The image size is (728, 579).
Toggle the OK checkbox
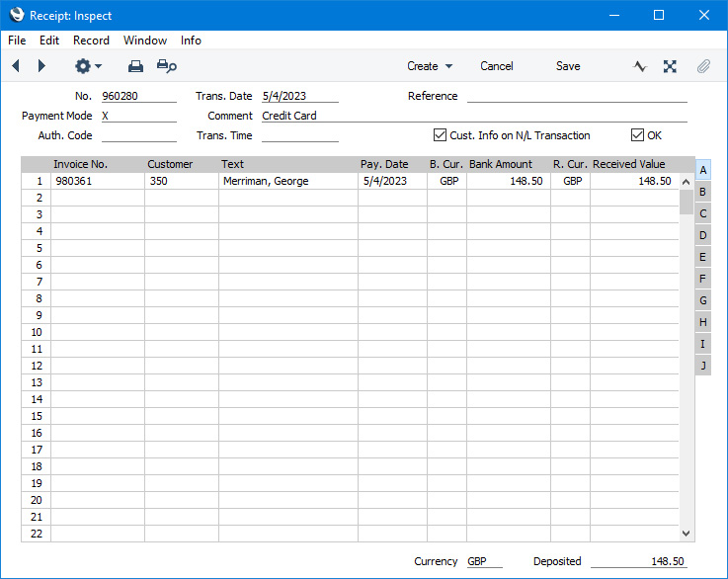(x=637, y=135)
